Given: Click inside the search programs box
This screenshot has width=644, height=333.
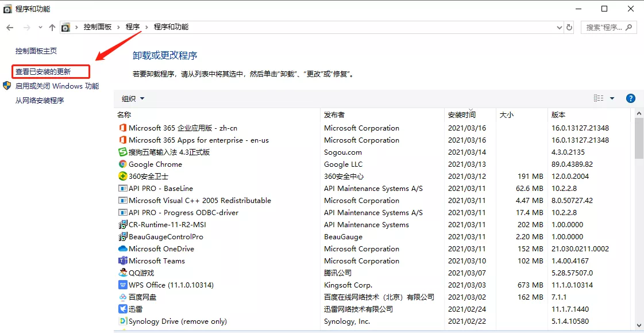Looking at the screenshot, I should (603, 27).
